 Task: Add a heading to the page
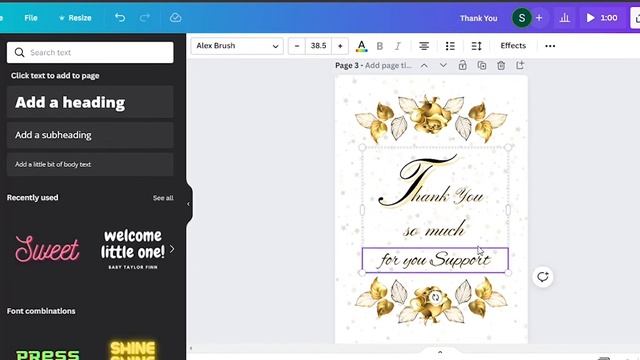(90, 102)
